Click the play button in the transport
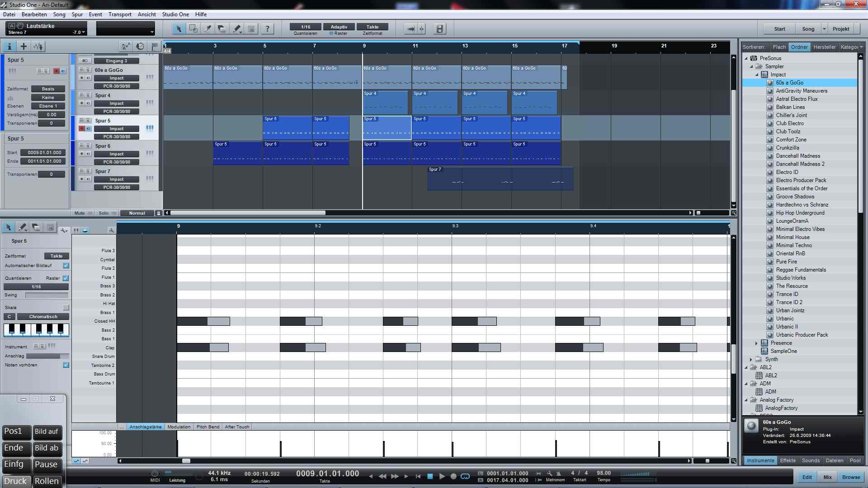The width and height of the screenshot is (868, 488). 442,476
